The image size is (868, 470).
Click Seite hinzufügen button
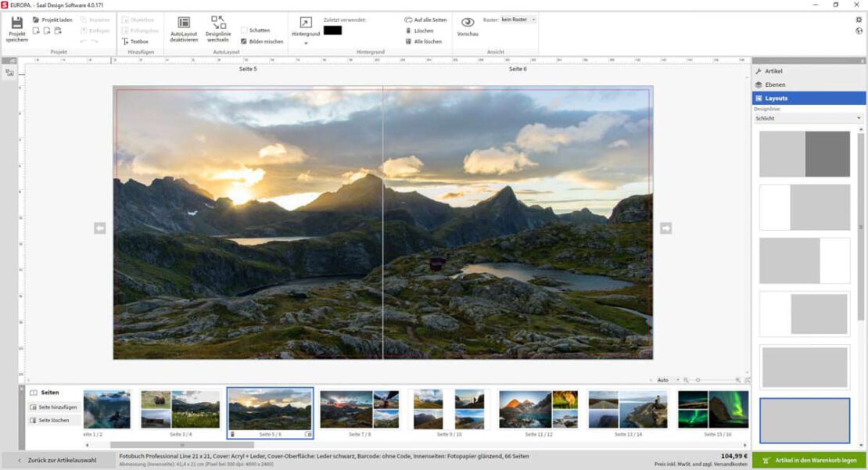54,407
